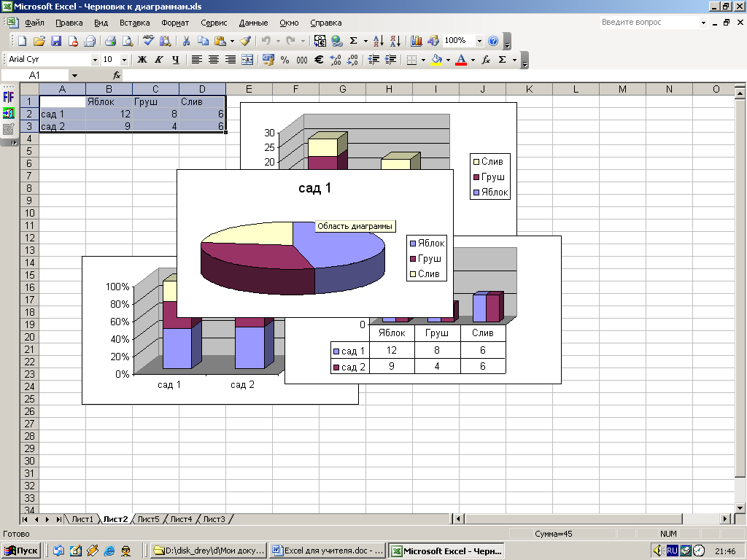Switch to Excel для учителя.doc taskbar button

coord(328,551)
